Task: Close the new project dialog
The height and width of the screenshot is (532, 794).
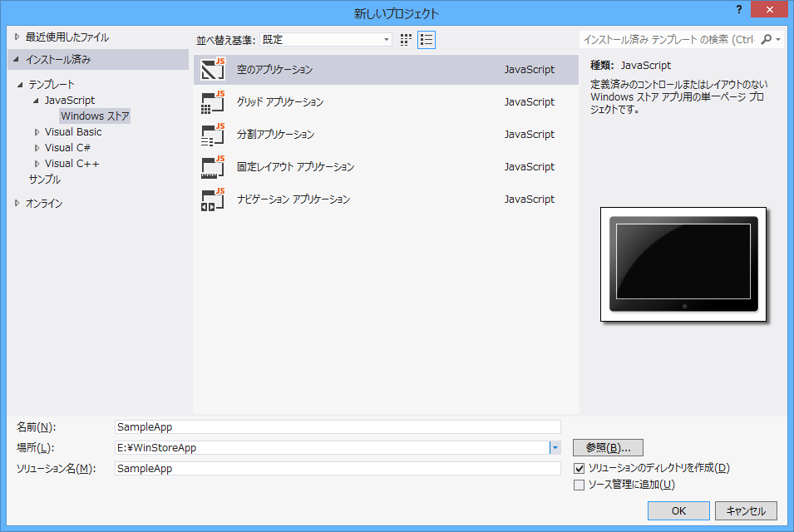Action: (769, 9)
